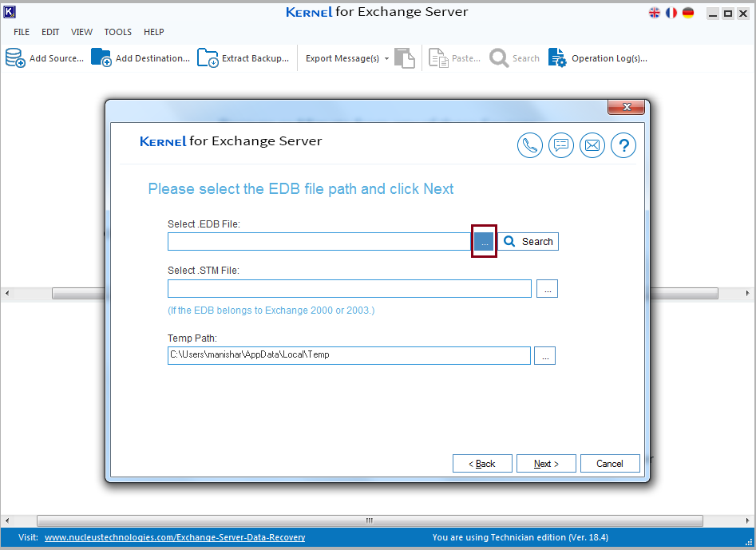
Task: Click the Export Message(s) toolbar label
Action: [x=342, y=58]
